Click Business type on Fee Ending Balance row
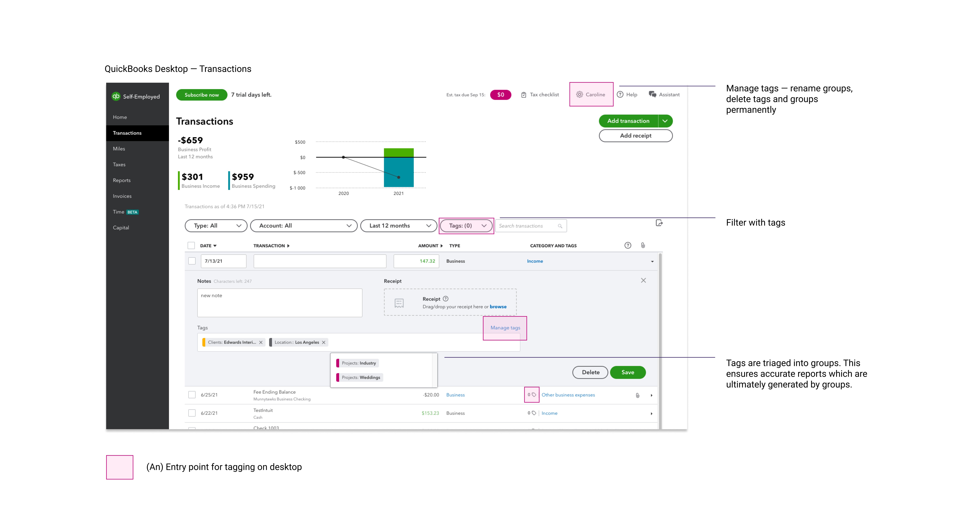 [455, 395]
